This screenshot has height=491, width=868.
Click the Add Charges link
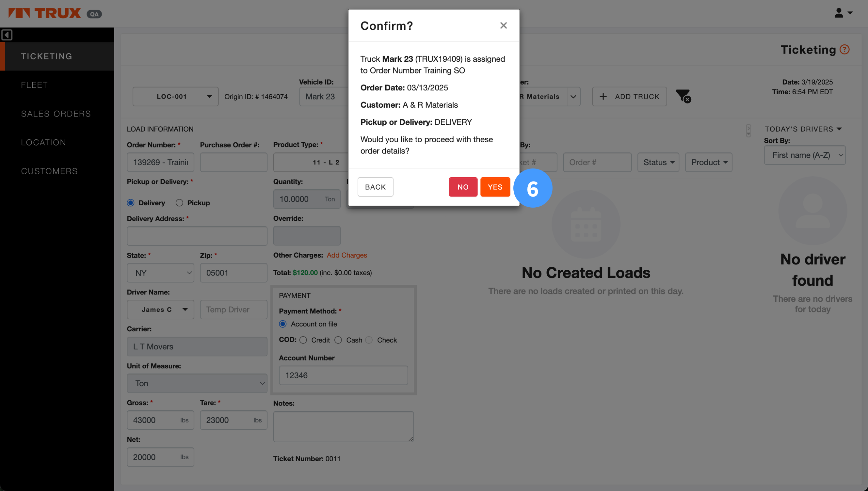(x=347, y=255)
